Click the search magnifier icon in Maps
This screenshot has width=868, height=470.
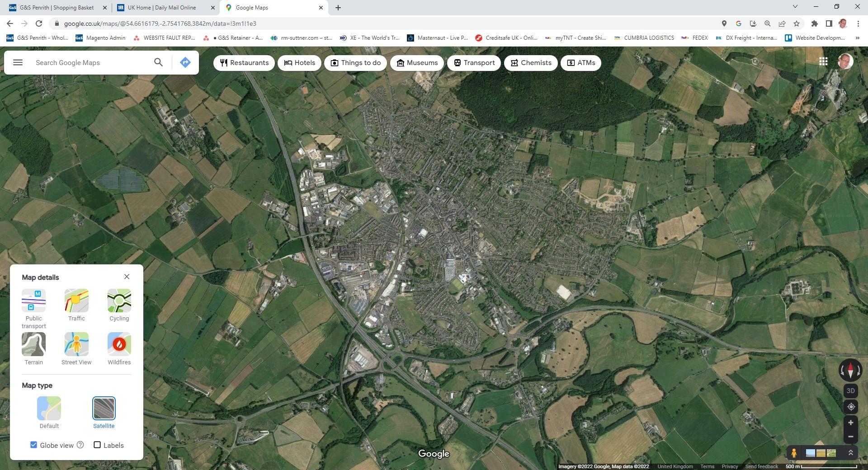tap(158, 62)
